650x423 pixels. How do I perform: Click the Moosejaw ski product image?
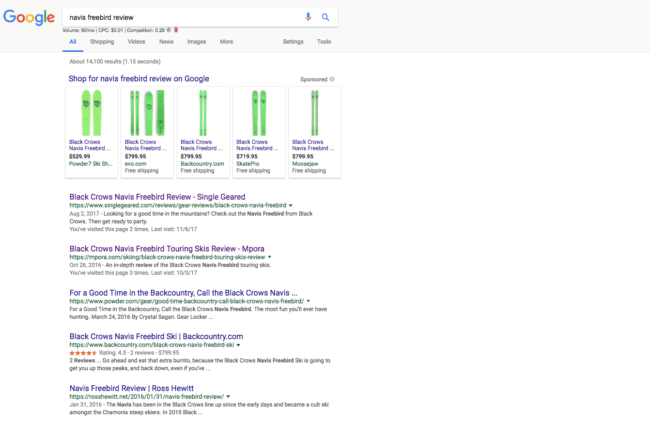coord(315,111)
